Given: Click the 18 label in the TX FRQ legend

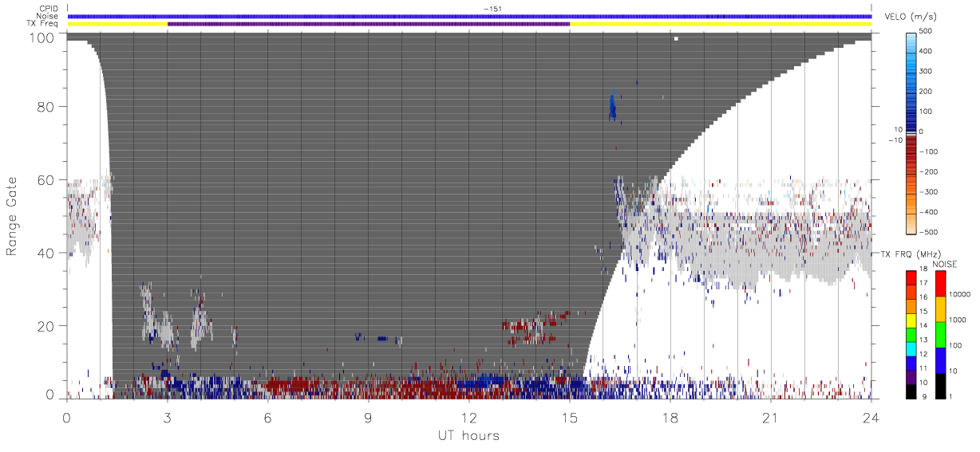Looking at the screenshot, I should 924,270.
